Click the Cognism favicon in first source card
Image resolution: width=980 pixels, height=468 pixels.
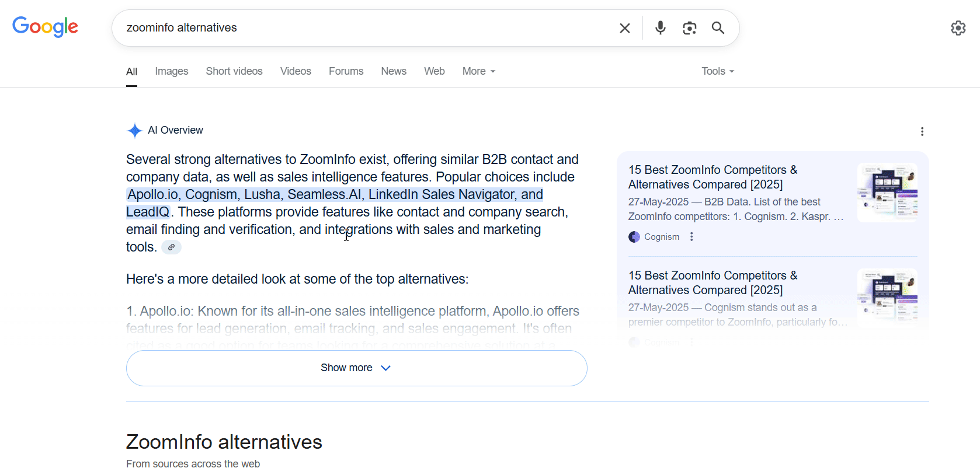point(634,237)
